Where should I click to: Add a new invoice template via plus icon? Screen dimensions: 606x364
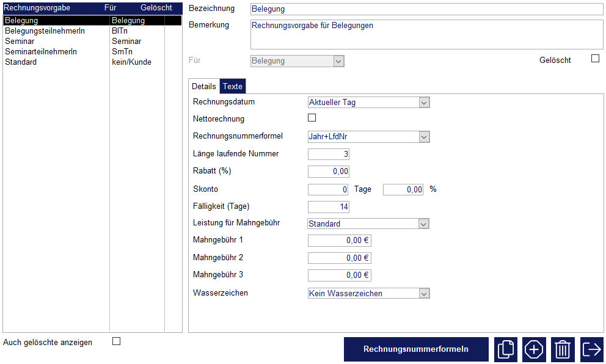(x=534, y=349)
